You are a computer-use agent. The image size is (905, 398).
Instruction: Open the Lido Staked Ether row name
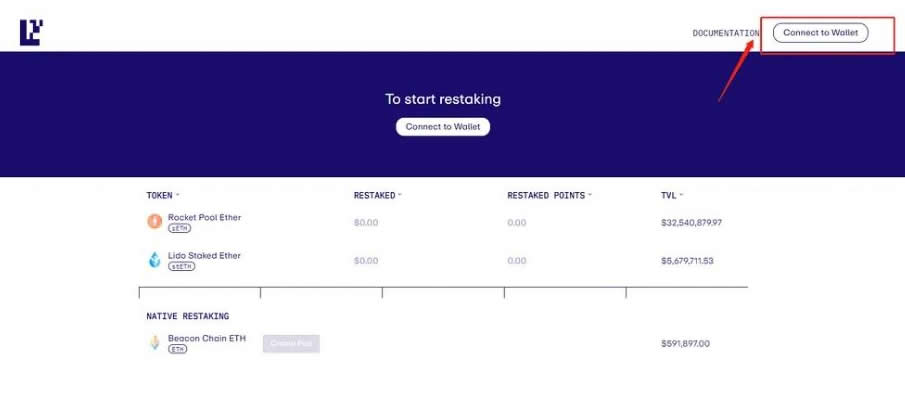tap(204, 256)
